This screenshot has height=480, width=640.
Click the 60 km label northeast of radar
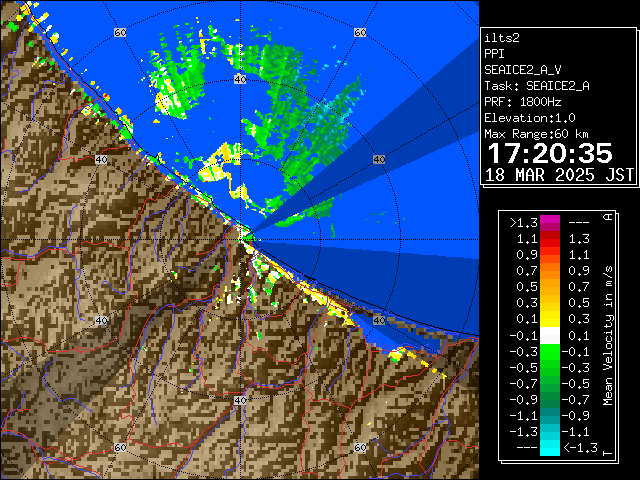coord(360,32)
